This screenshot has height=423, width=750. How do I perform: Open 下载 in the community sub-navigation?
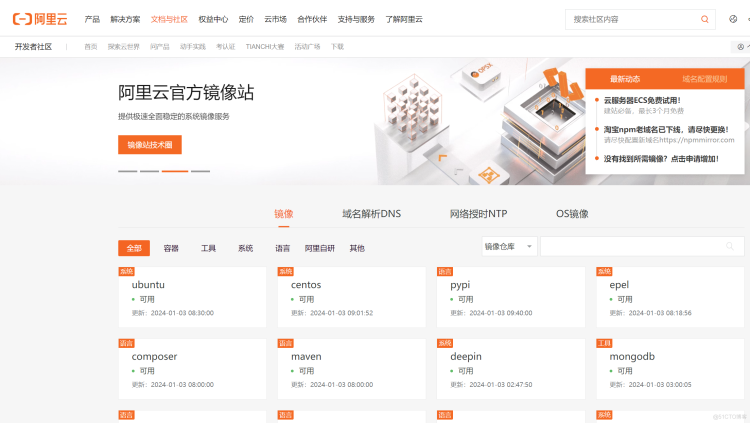(337, 46)
